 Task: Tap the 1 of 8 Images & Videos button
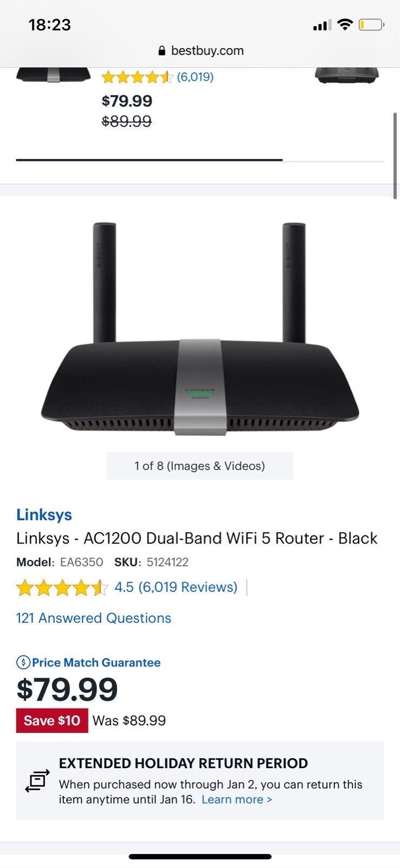coord(200,466)
